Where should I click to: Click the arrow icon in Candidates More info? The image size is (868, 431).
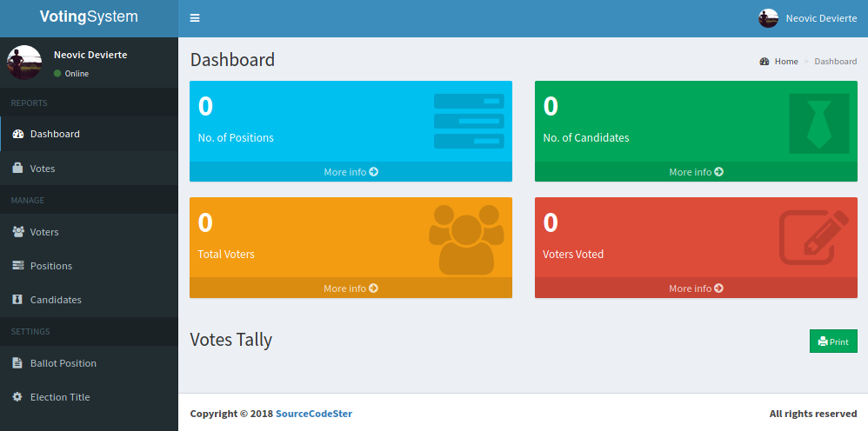[x=718, y=171]
